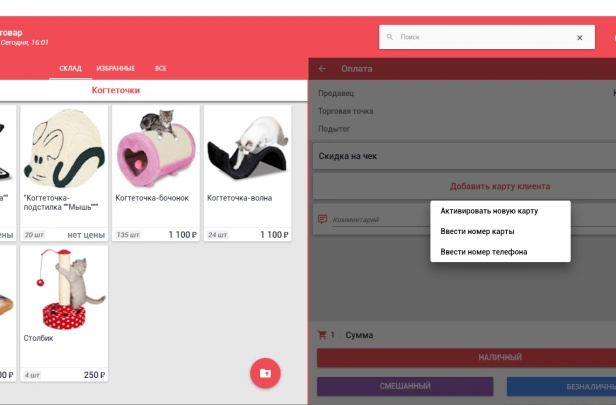
Task: Click the search magnifier icon
Action: click(x=390, y=37)
